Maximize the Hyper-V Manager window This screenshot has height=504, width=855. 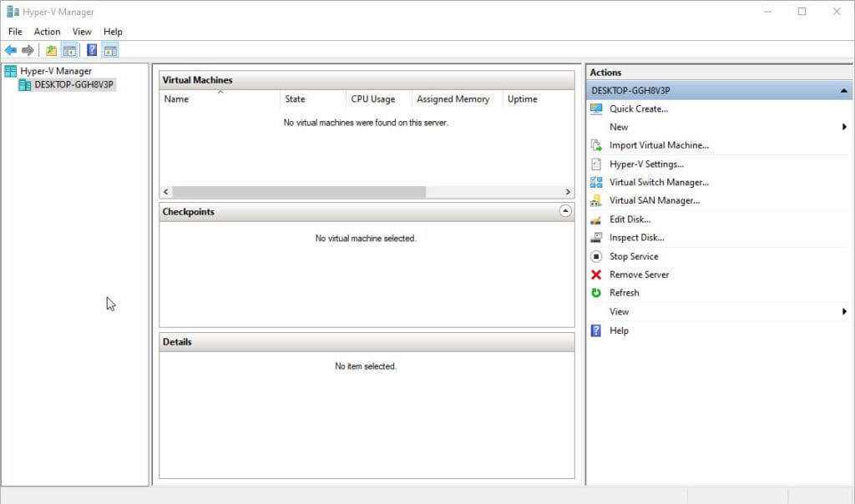coord(802,12)
